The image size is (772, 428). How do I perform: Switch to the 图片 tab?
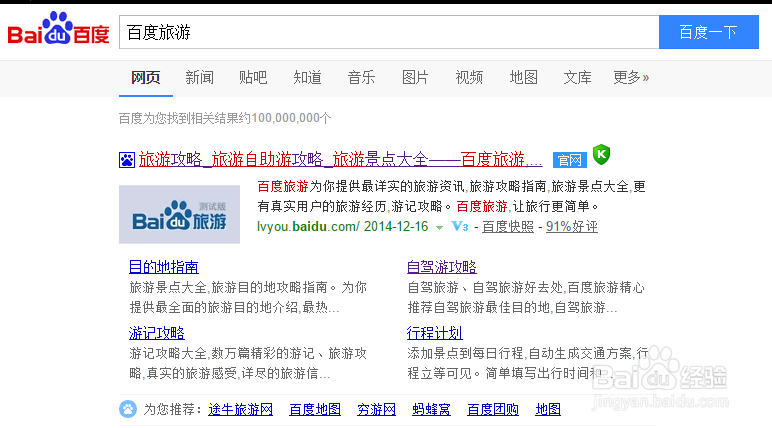415,77
